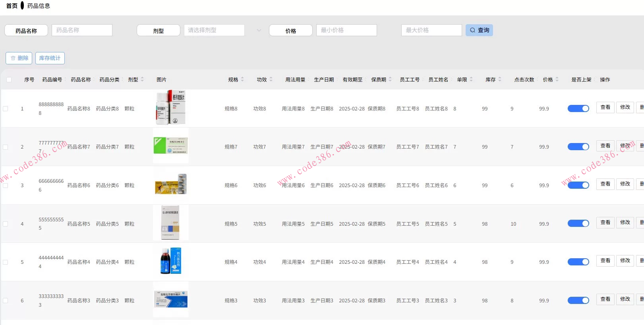Sort by 价格 column arrows
The width and height of the screenshot is (644, 325).
coord(557,79)
